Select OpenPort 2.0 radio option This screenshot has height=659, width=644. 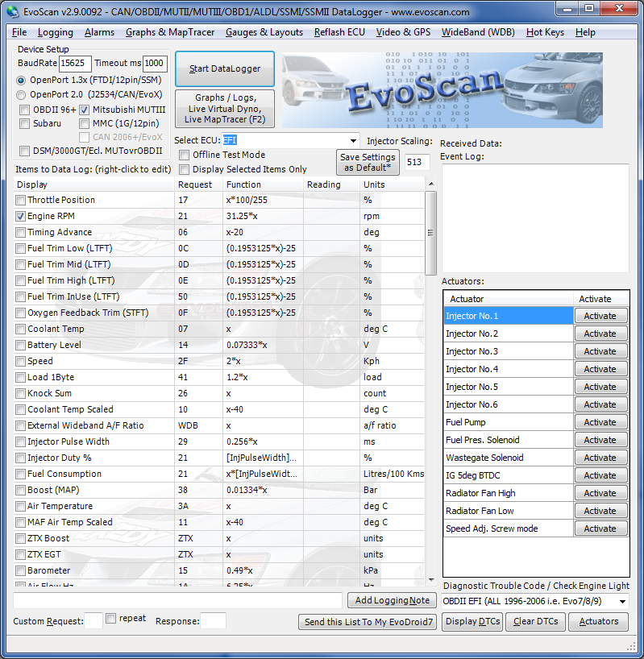(x=21, y=95)
